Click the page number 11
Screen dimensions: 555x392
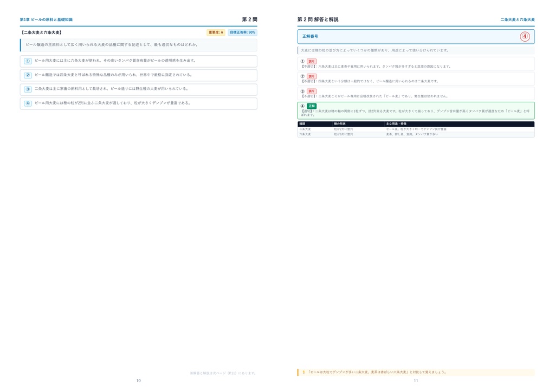[416, 381]
